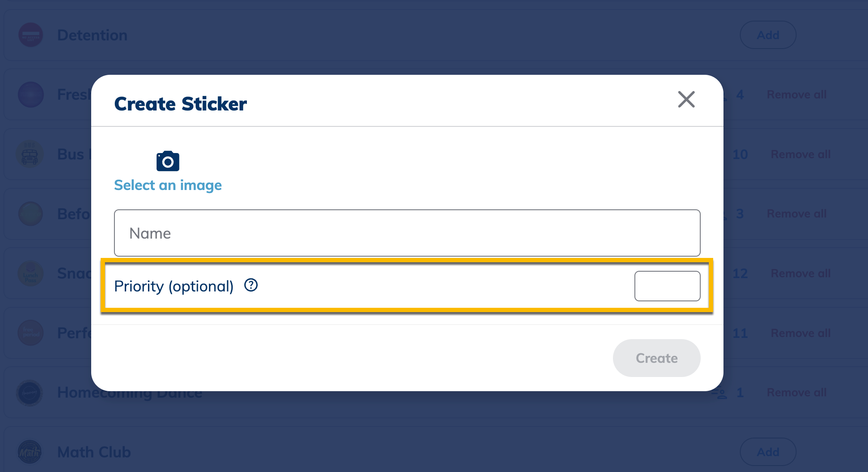Click the Detention sticker name
This screenshot has height=472, width=868.
click(x=92, y=35)
